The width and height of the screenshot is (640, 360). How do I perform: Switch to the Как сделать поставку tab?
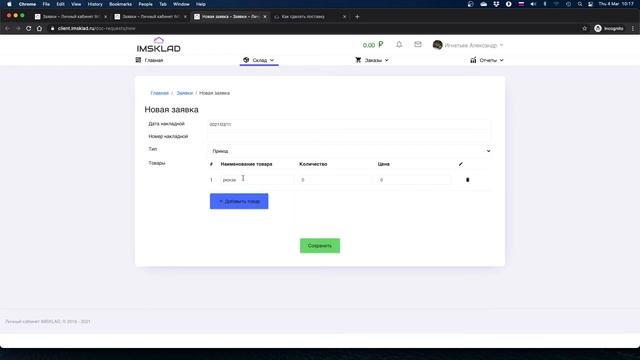(x=310, y=17)
